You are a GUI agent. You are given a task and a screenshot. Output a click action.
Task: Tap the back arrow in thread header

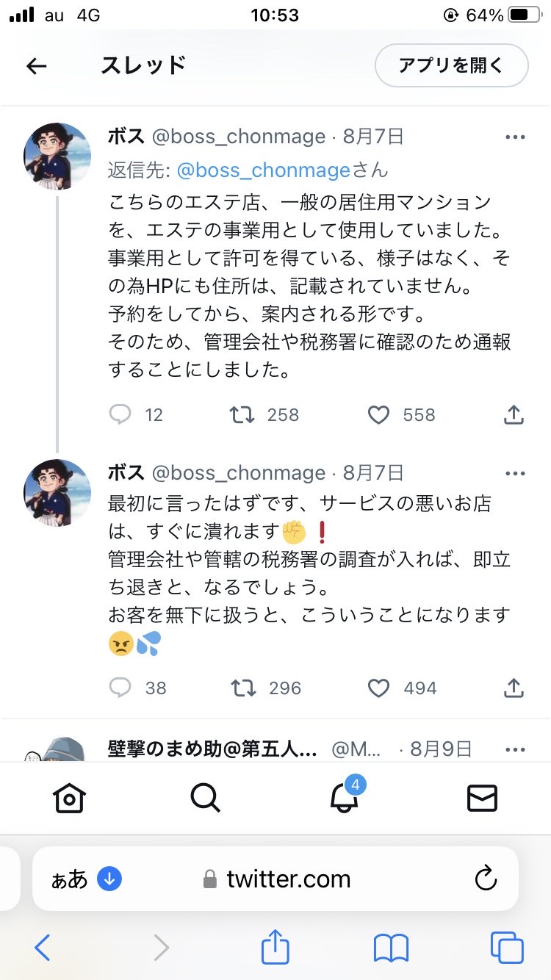tap(36, 66)
